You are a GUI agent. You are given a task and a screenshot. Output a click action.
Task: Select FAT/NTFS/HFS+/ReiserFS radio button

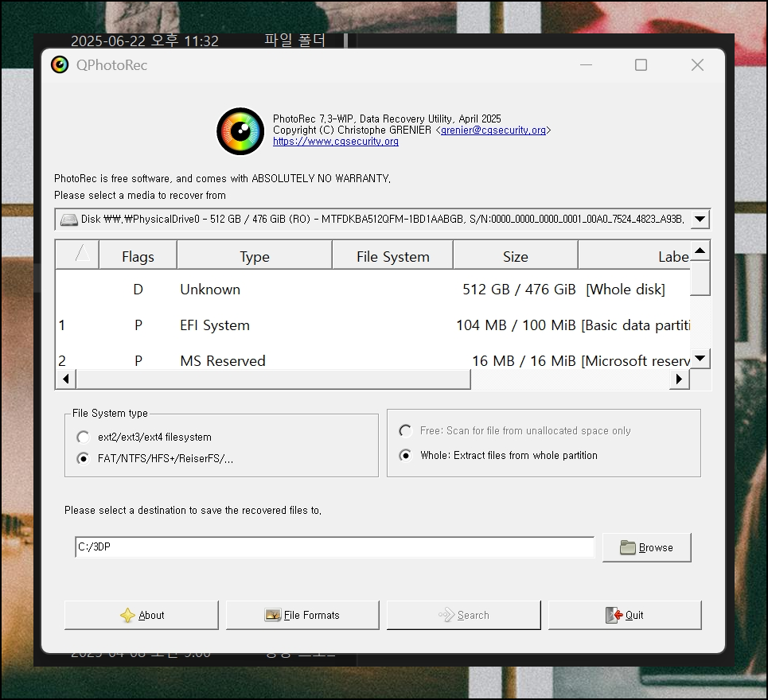(84, 459)
